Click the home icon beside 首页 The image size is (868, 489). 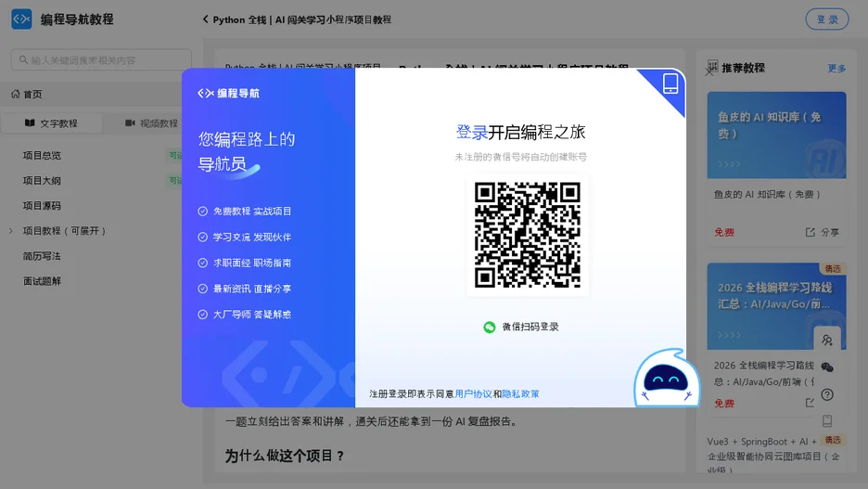click(x=16, y=94)
